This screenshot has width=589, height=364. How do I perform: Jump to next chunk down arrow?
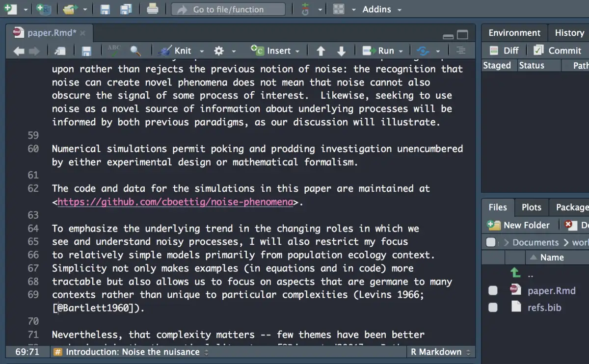342,51
